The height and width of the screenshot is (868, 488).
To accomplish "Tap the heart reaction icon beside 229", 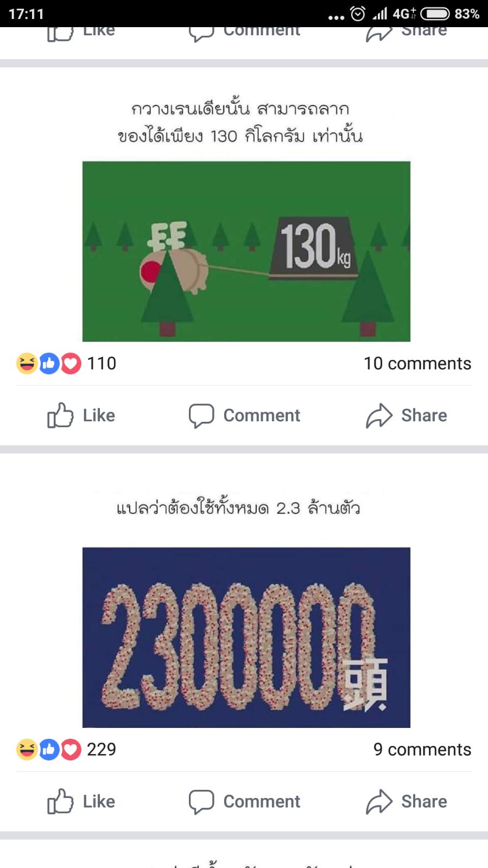I will click(x=71, y=750).
